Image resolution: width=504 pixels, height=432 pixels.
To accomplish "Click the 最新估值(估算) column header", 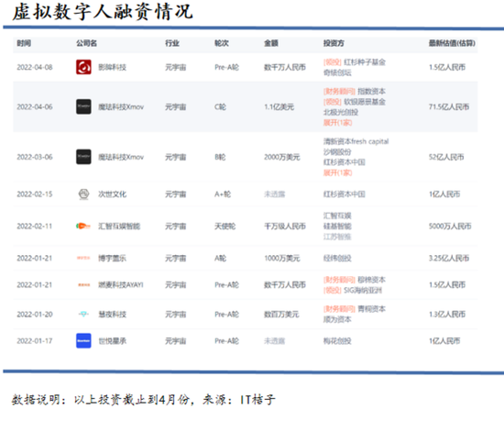I will pyautogui.click(x=452, y=43).
